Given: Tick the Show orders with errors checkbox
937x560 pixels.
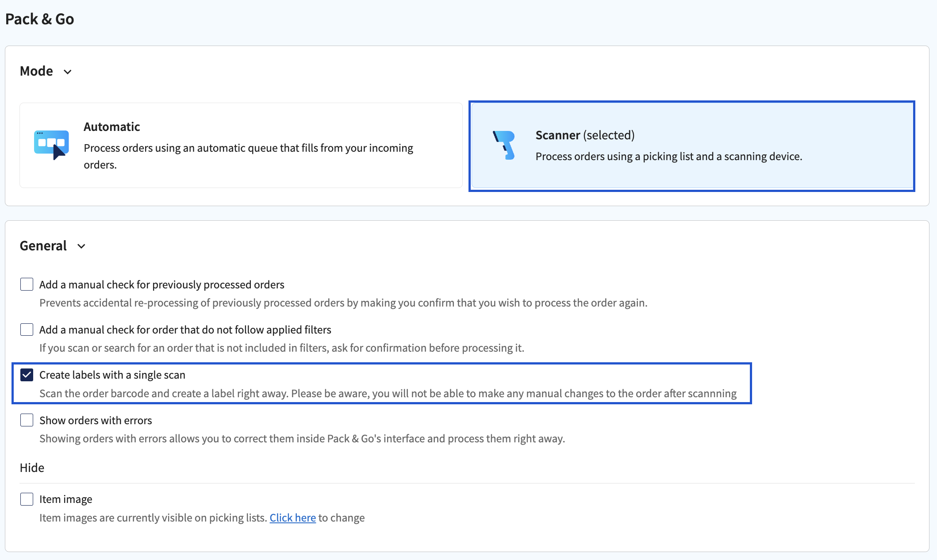Looking at the screenshot, I should pos(27,420).
